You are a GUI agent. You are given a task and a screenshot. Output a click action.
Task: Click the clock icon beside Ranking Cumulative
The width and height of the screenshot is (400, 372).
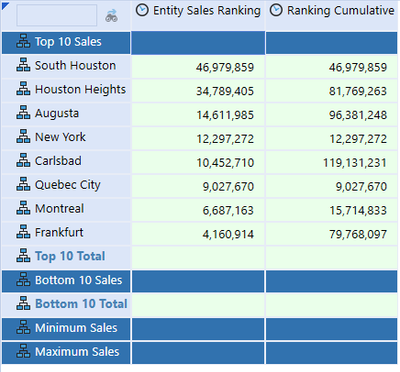coord(276,10)
